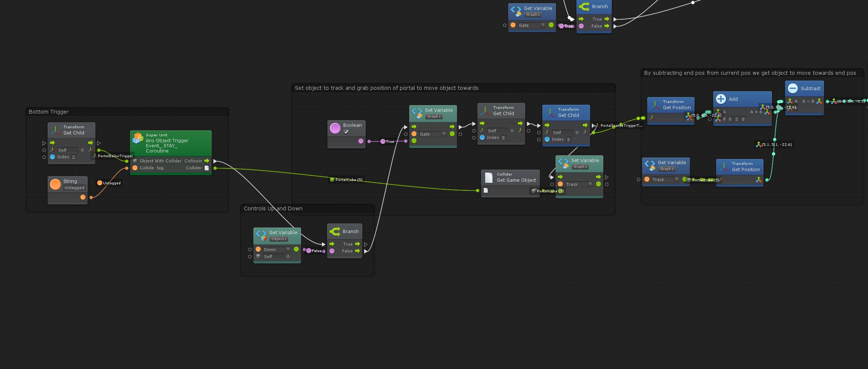Click lower Transform Get Position icon

tap(724, 167)
